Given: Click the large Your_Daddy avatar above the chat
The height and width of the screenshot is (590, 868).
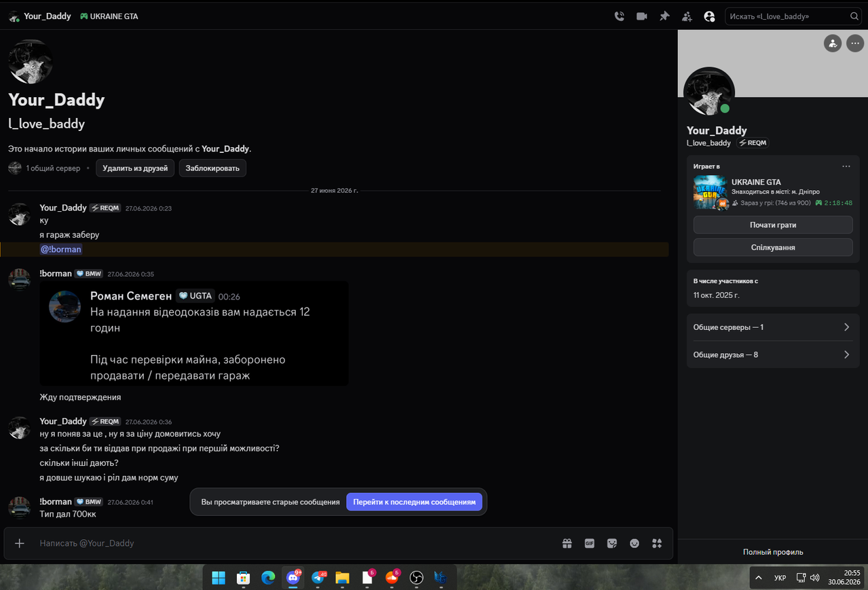Looking at the screenshot, I should pyautogui.click(x=31, y=61).
